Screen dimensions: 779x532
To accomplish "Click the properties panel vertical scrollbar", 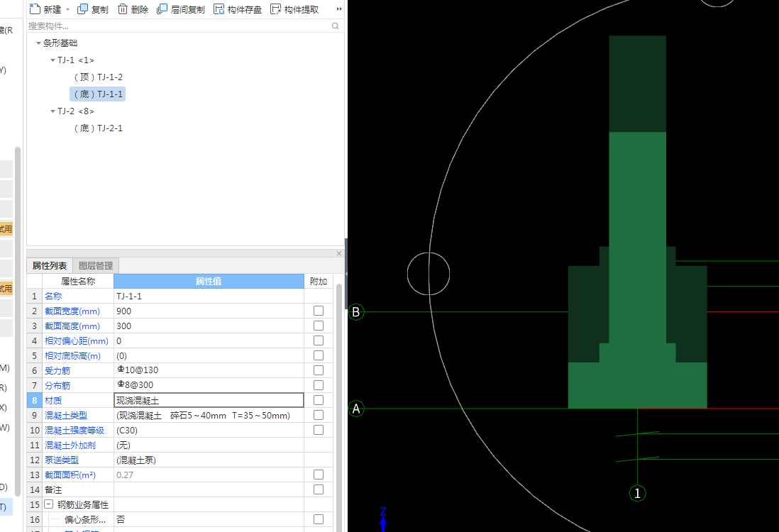I will 339,407.
